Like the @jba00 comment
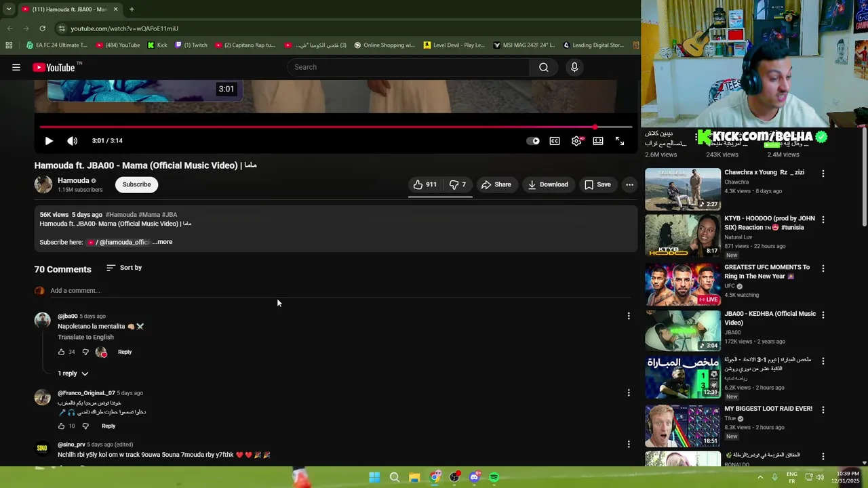Viewport: 868px width, 488px height. click(x=61, y=352)
